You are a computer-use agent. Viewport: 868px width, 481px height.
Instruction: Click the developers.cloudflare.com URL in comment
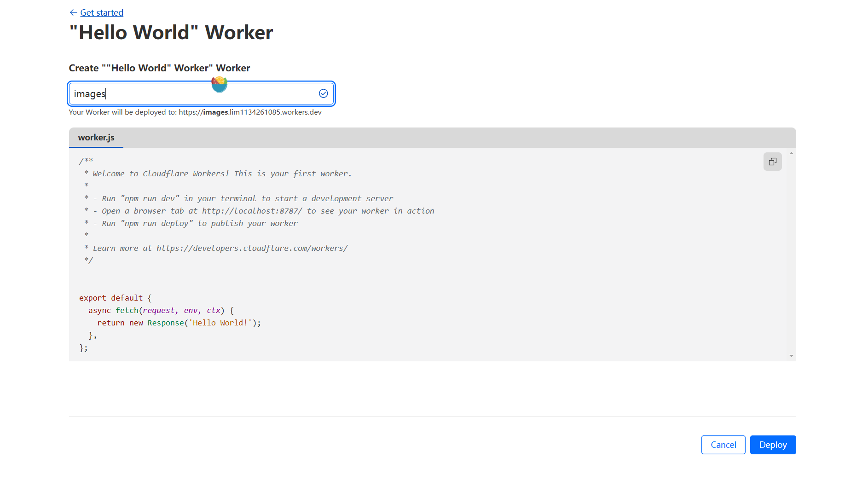pyautogui.click(x=252, y=248)
